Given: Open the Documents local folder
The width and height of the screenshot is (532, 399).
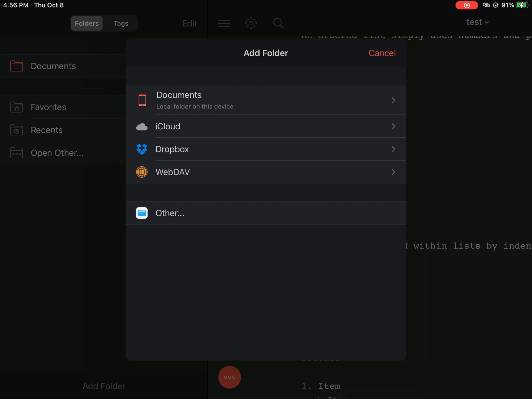Looking at the screenshot, I should tap(266, 100).
